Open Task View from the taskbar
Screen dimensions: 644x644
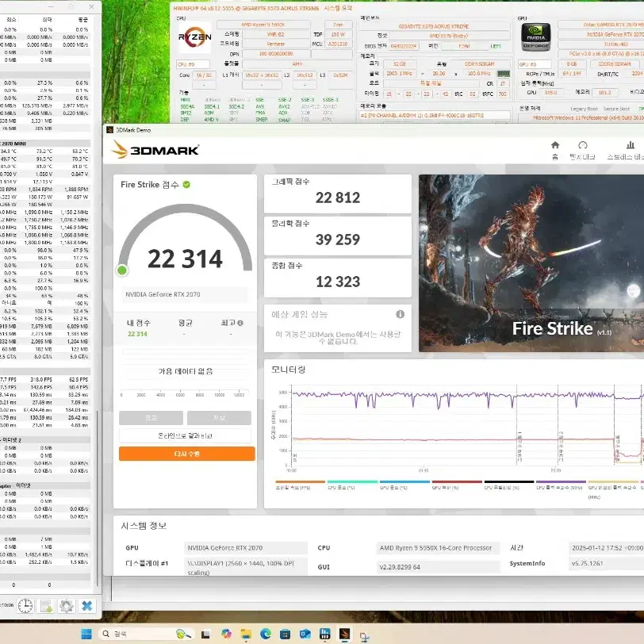click(x=205, y=634)
